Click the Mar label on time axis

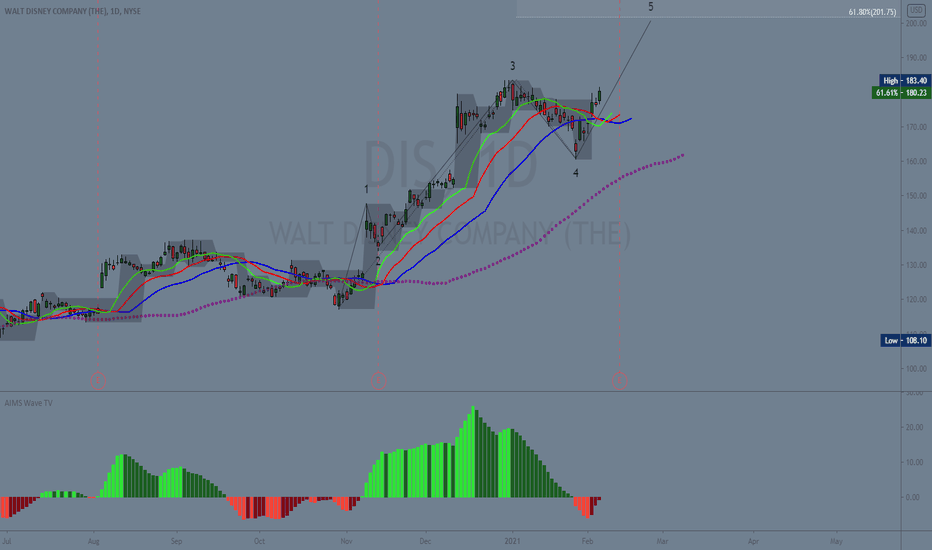point(662,541)
